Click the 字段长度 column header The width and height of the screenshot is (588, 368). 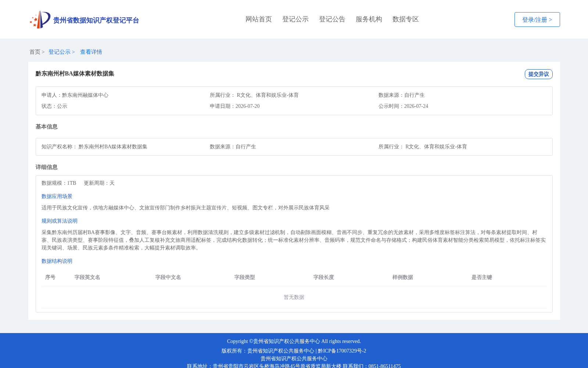pyautogui.click(x=324, y=277)
